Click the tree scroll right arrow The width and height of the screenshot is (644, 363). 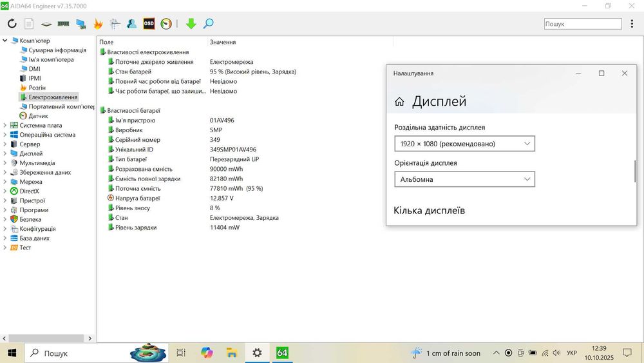tap(90, 338)
